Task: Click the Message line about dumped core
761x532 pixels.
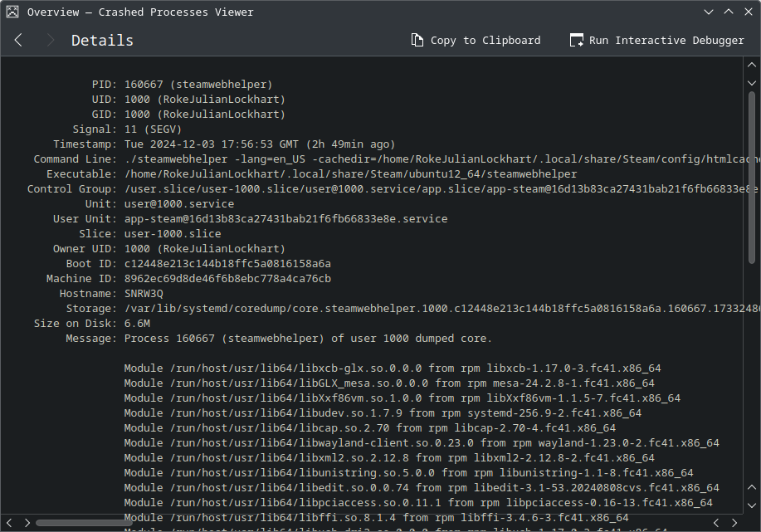Action: (x=308, y=339)
